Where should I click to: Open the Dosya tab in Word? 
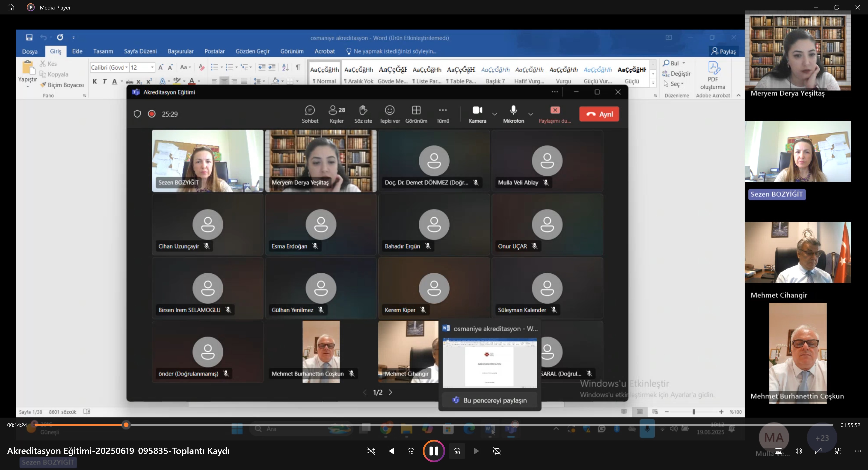(x=30, y=51)
